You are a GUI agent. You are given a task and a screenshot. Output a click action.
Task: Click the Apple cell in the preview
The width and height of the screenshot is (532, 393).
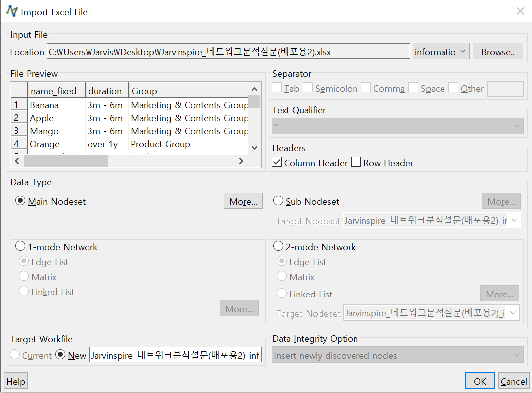tap(56, 118)
